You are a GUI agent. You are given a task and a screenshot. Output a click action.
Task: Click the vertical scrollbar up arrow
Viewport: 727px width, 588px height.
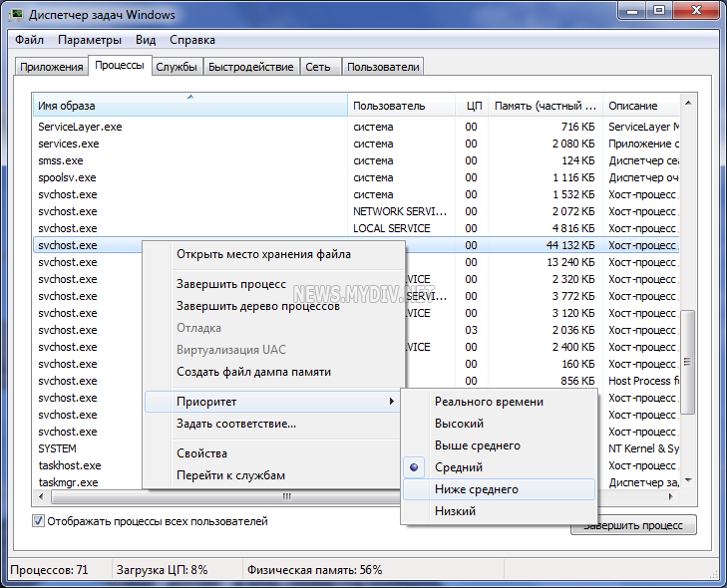[688, 103]
